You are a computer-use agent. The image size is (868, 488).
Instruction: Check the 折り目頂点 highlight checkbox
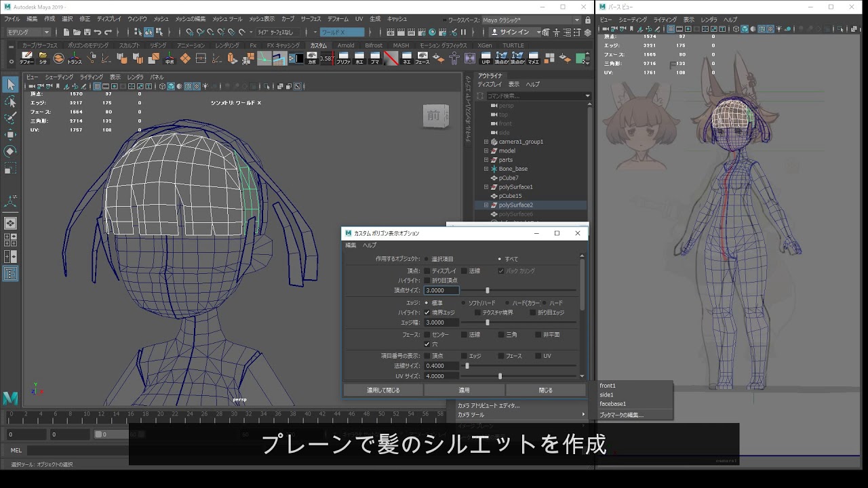point(427,280)
